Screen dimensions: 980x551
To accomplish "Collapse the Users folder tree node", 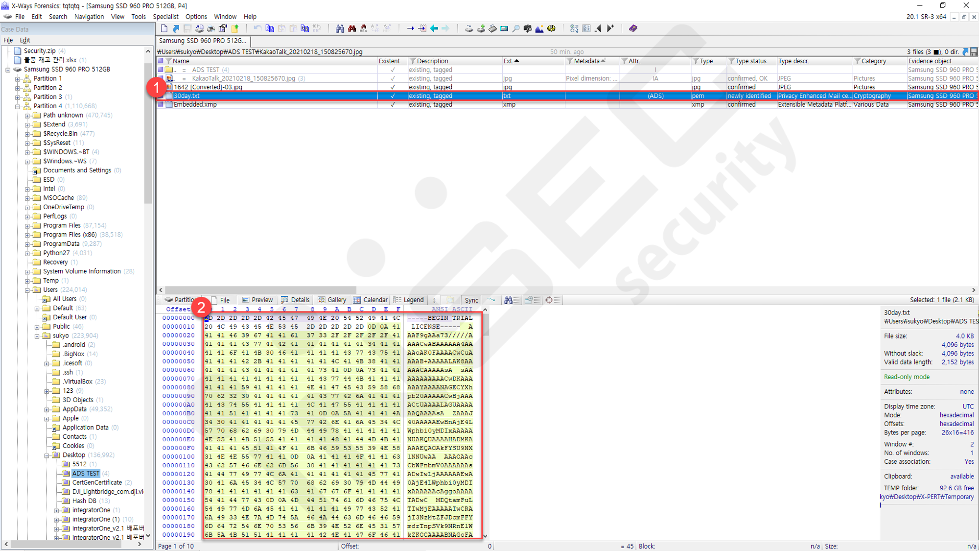I will coord(27,290).
